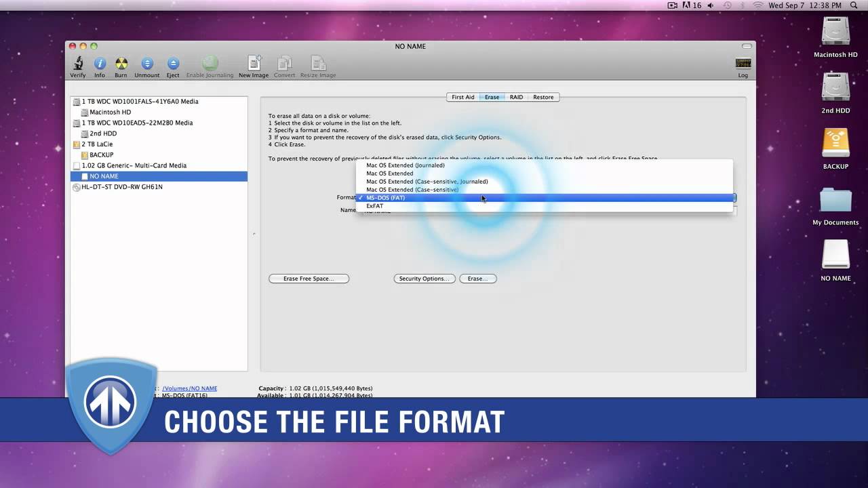Select the NO NAME desktop volume icon
This screenshot has height=488, width=868.
[835, 256]
